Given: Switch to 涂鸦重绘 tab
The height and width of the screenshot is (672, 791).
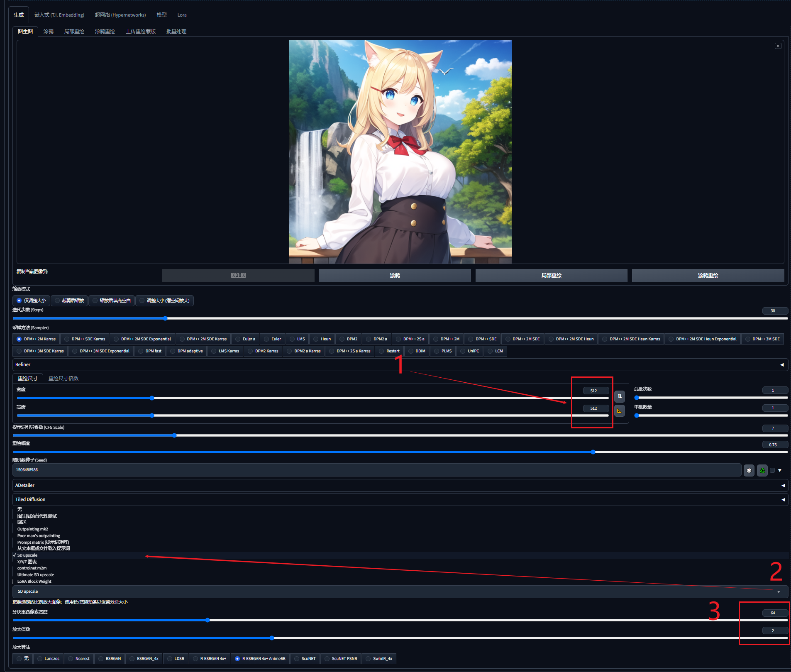Looking at the screenshot, I should (105, 32).
